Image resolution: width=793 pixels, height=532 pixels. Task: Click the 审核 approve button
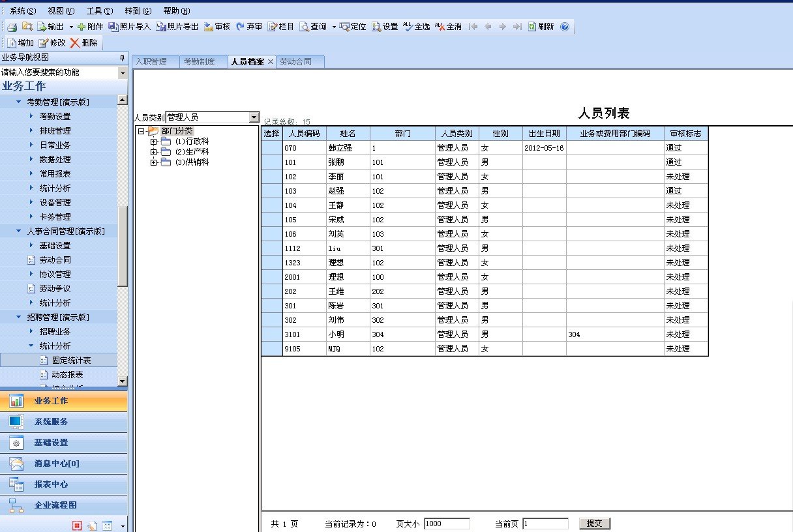[x=217, y=27]
